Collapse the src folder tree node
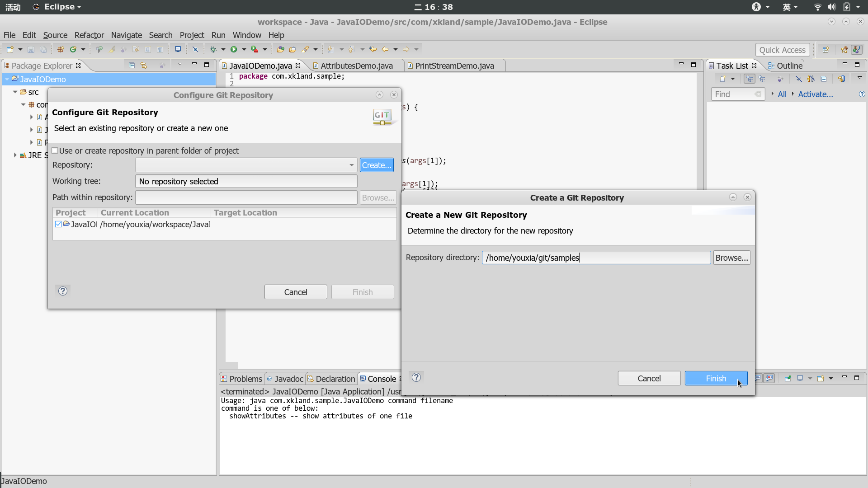Image resolution: width=868 pixels, height=488 pixels. (x=15, y=92)
